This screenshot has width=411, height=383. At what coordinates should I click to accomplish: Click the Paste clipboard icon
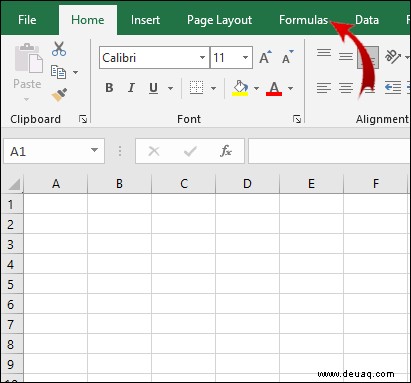(29, 58)
